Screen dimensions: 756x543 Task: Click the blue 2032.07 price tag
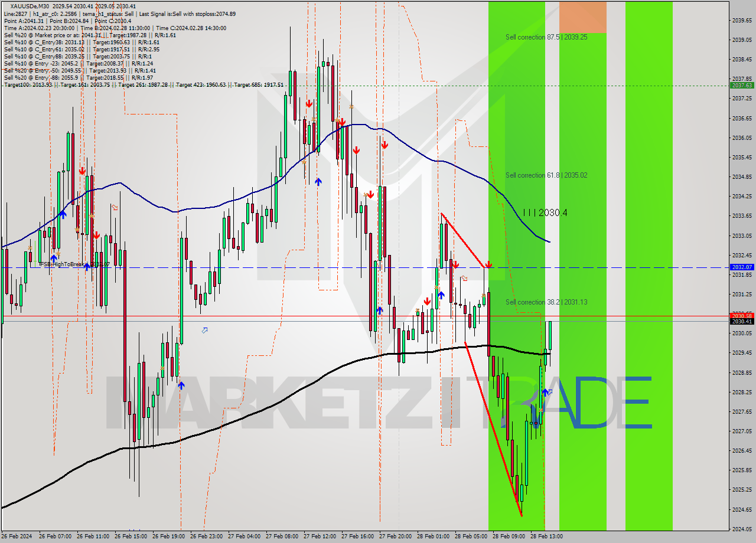(742, 267)
